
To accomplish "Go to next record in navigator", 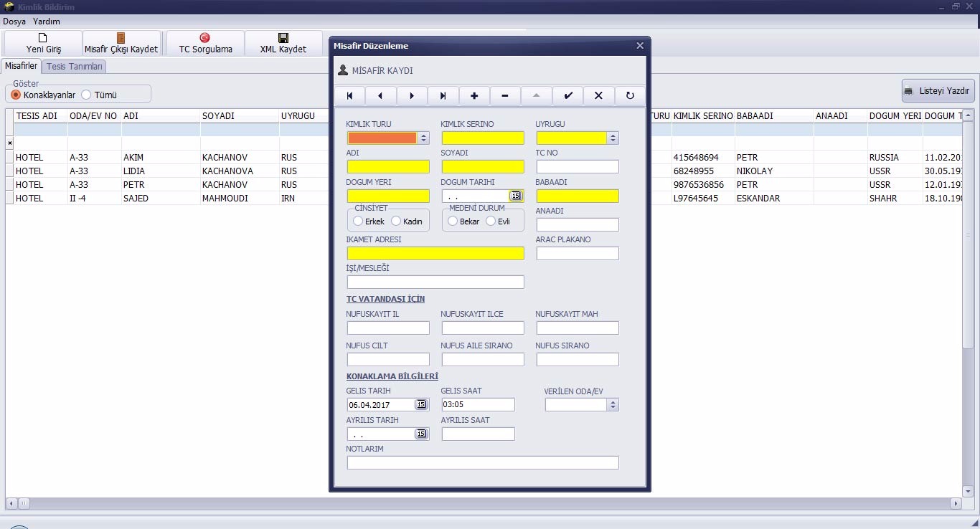I will 412,96.
